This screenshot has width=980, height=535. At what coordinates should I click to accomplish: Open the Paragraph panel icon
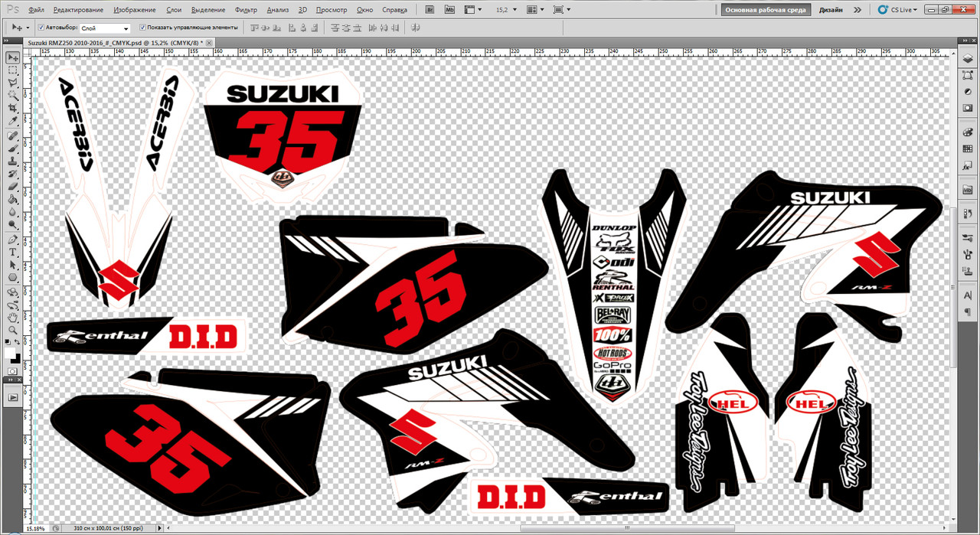pyautogui.click(x=967, y=312)
